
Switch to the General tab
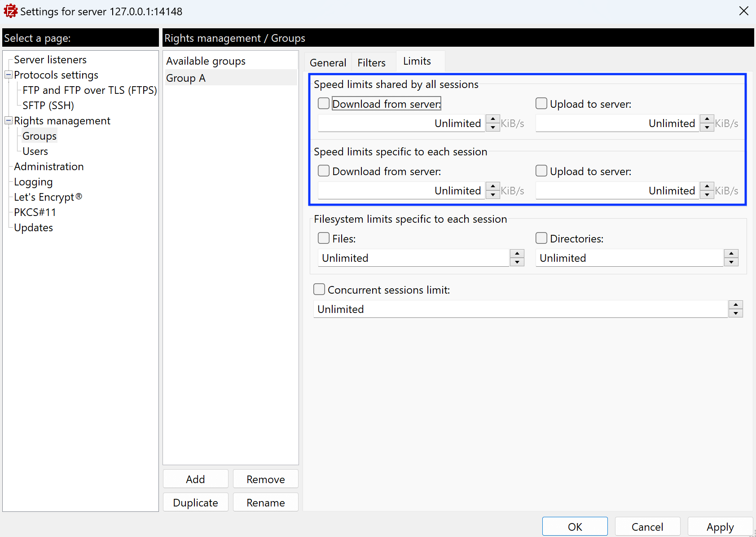point(328,62)
